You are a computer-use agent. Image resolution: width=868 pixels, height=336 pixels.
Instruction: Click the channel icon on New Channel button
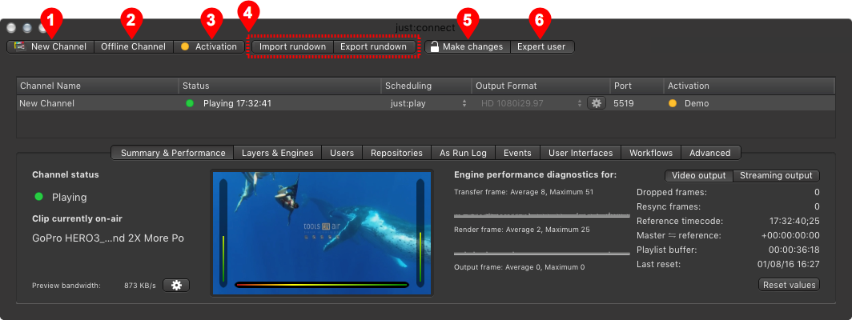[x=21, y=46]
